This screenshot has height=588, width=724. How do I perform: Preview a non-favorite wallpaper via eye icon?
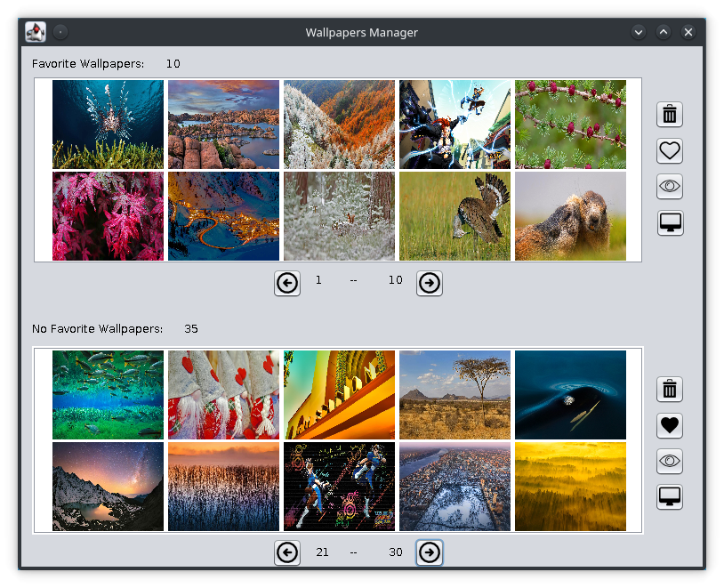tap(670, 461)
